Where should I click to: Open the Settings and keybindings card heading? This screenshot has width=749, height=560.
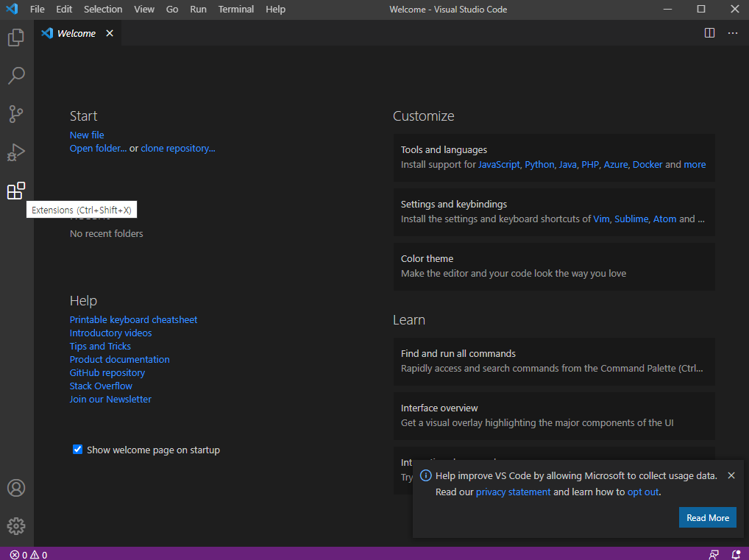[x=454, y=204]
